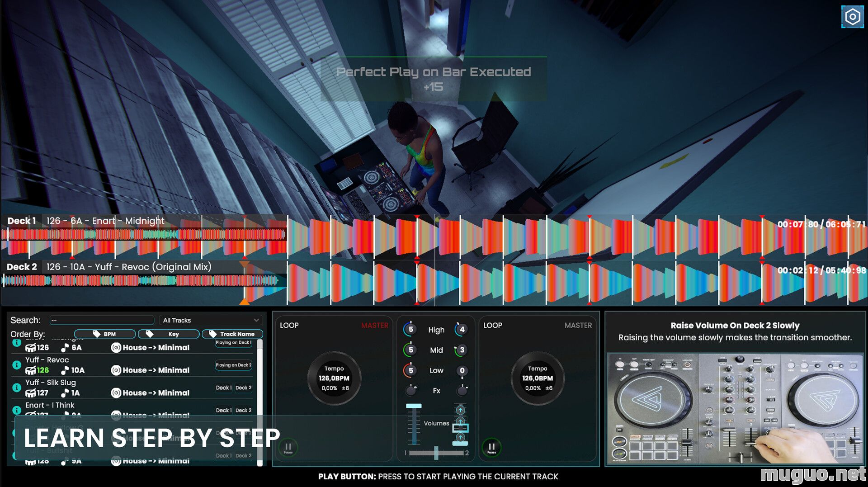Adjust Deck 2 Mid EQ knob showing 3
Screen dimensions: 868x487
(462, 350)
